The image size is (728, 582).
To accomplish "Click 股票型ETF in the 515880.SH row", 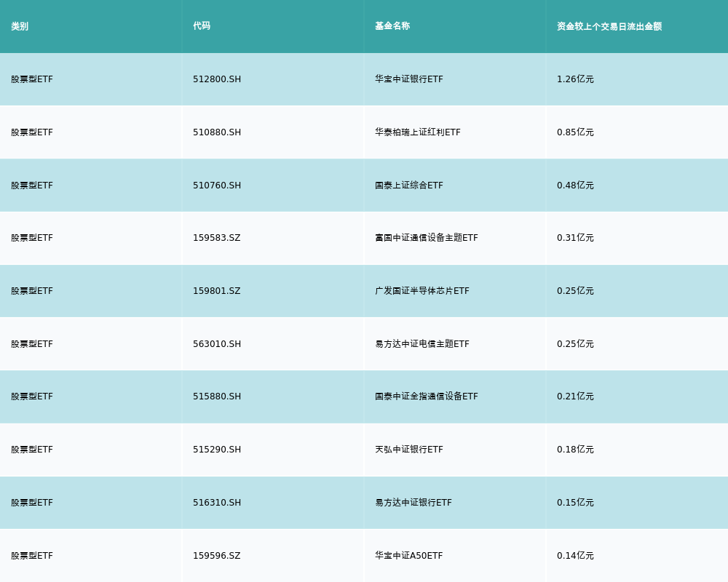I will [x=32, y=396].
